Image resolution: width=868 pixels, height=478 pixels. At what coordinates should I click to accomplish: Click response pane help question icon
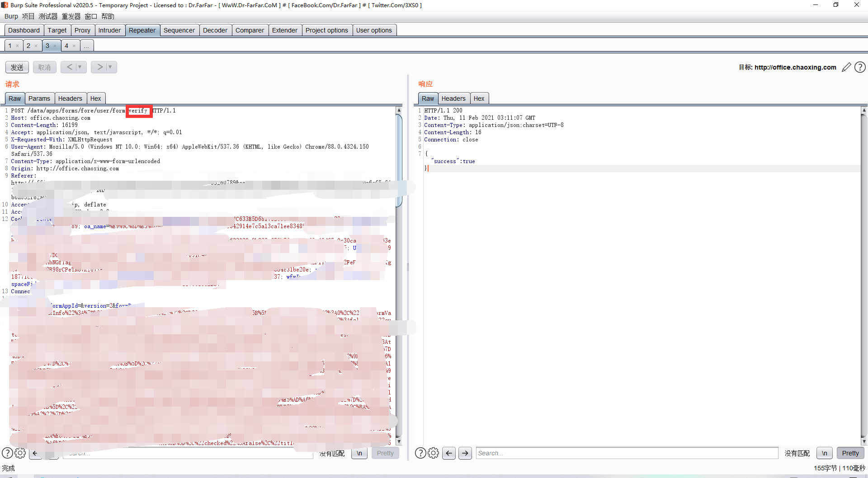click(x=420, y=453)
